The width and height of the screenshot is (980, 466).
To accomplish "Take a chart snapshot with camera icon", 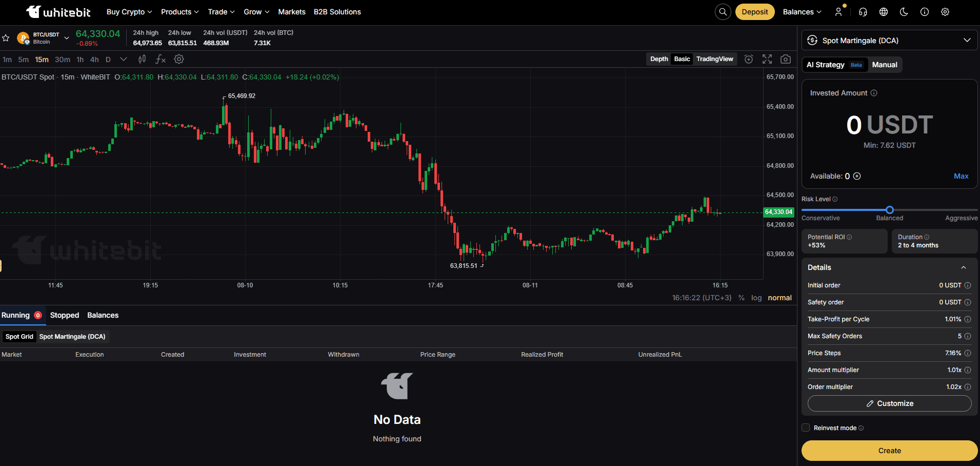I will click(786, 59).
